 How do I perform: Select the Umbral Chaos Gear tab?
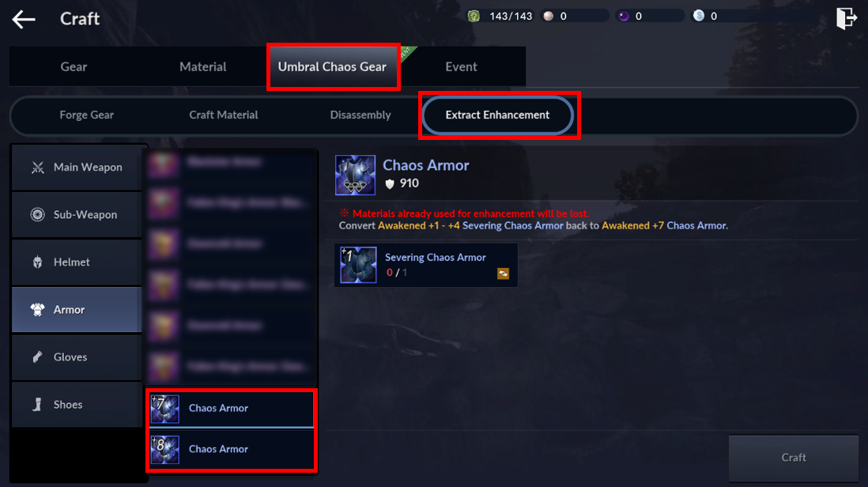pos(332,66)
